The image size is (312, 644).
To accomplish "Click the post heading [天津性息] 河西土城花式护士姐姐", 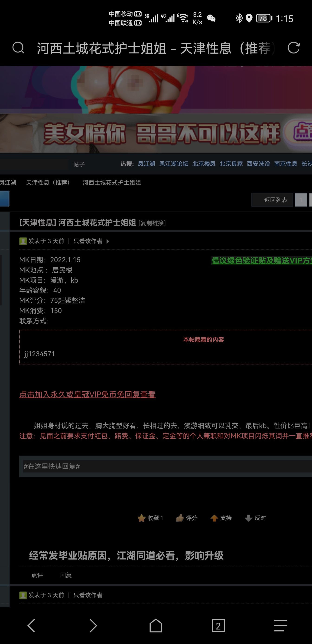I will point(78,223).
